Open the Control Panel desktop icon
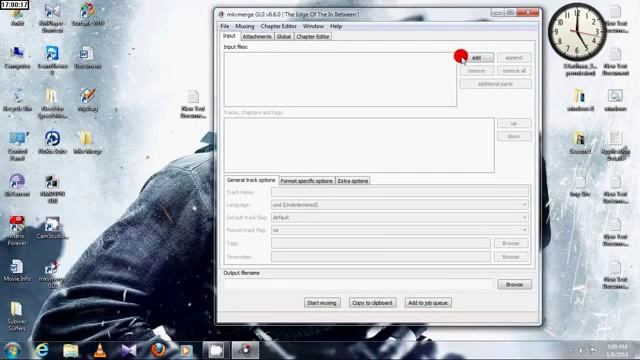 click(17, 146)
